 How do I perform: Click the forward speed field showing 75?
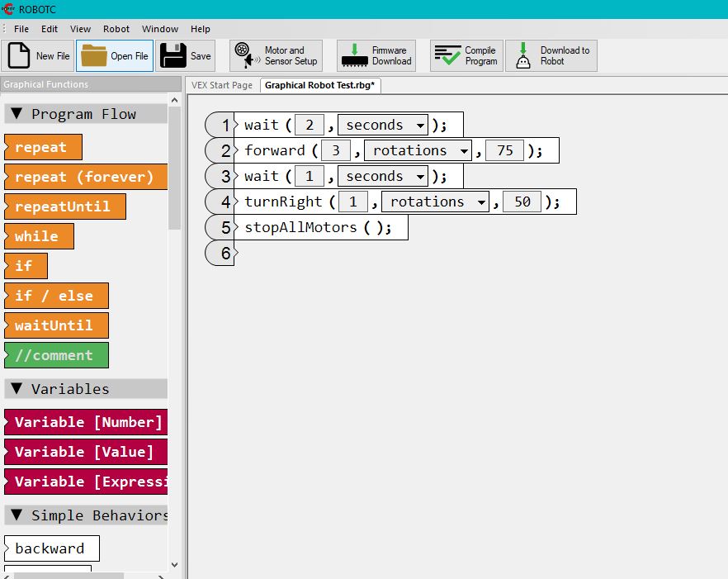coord(504,151)
